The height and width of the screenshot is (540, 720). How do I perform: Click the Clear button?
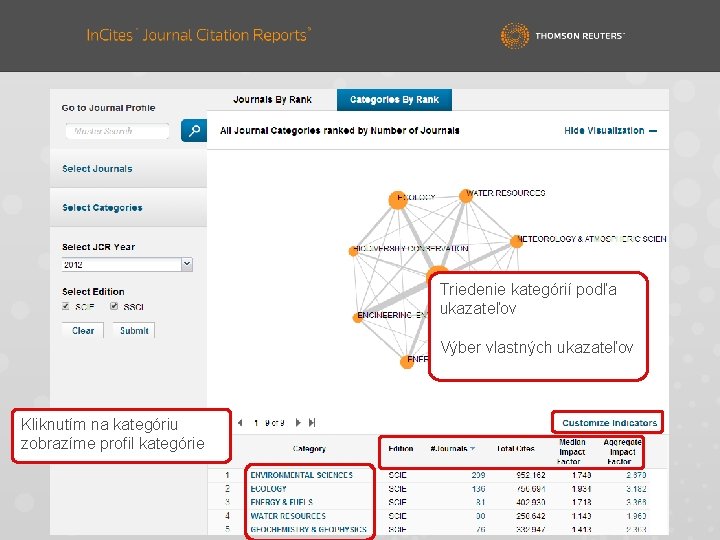click(x=83, y=331)
